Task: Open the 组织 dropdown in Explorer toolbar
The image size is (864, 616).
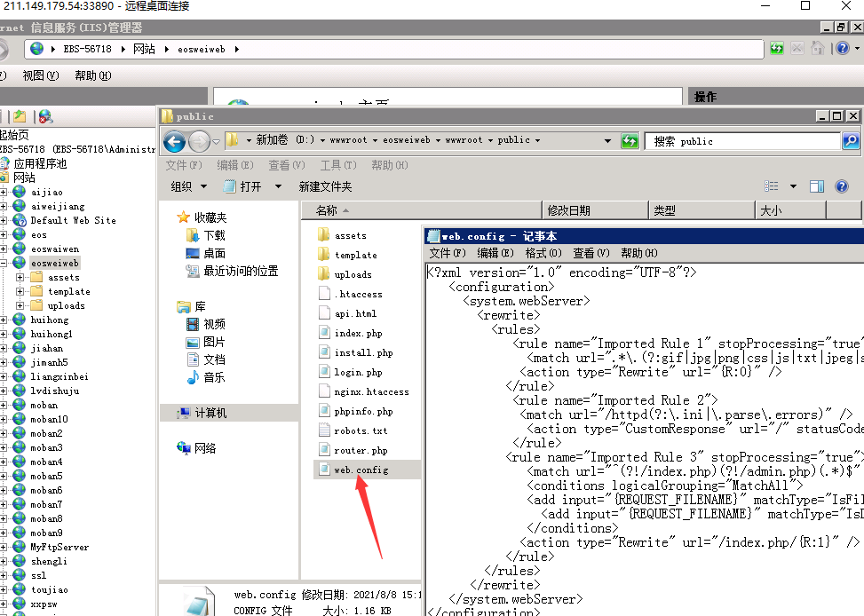Action: click(x=188, y=186)
